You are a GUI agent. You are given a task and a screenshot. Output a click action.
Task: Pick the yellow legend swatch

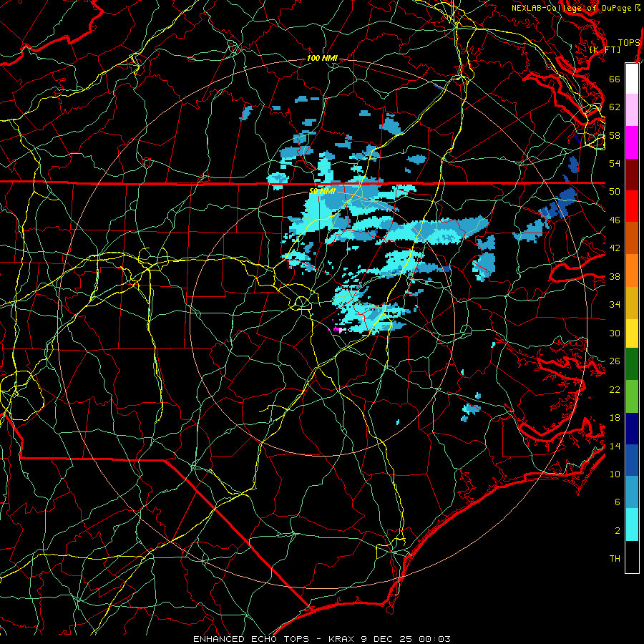pos(632,333)
